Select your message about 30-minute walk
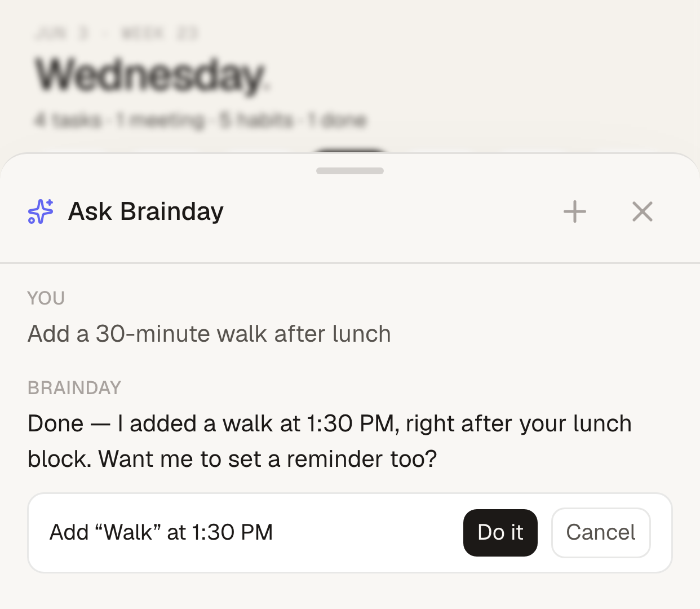Image resolution: width=700 pixels, height=609 pixels. pyautogui.click(x=209, y=334)
